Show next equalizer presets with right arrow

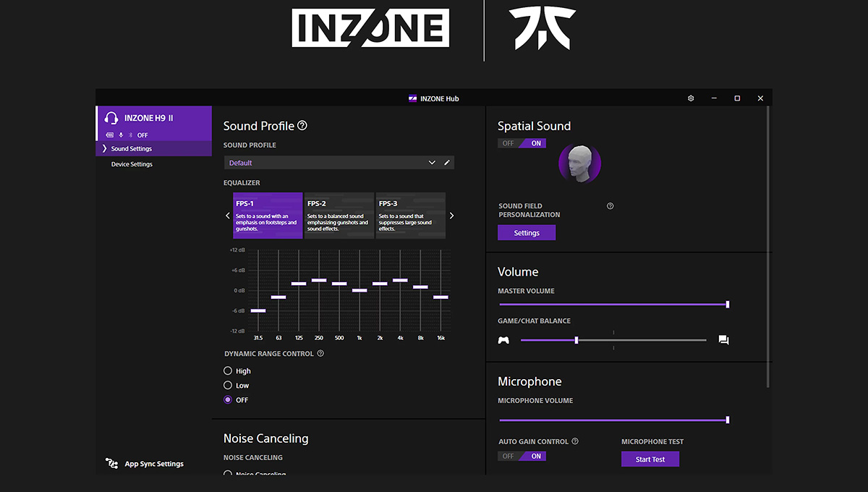452,216
